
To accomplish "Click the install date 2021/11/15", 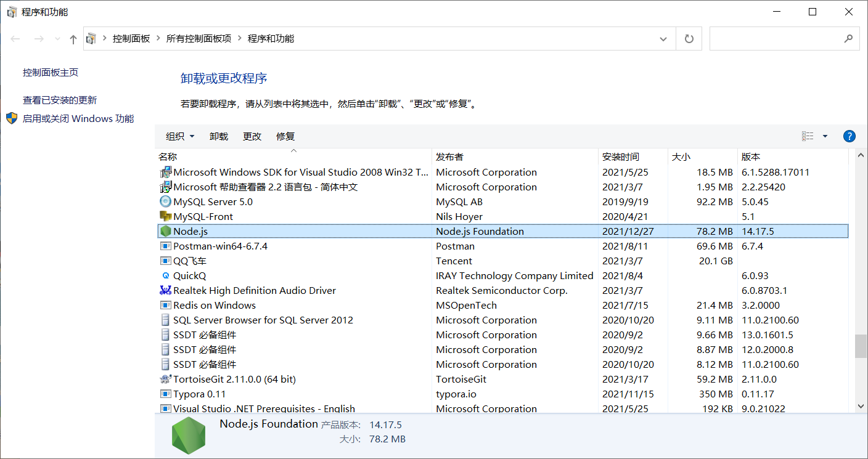I will [x=628, y=394].
